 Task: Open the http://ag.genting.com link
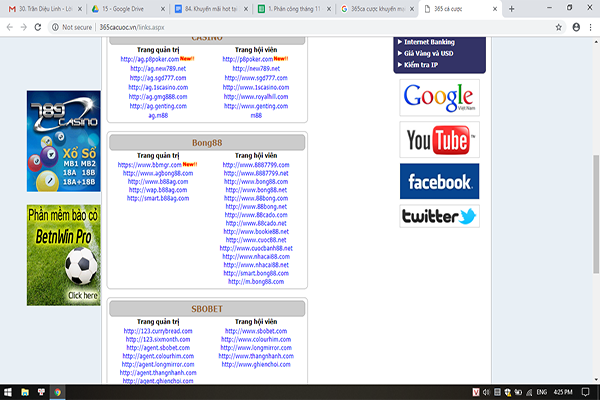[x=158, y=106]
